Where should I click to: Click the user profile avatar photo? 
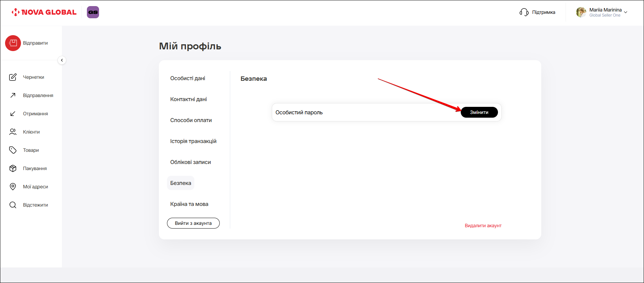click(581, 12)
